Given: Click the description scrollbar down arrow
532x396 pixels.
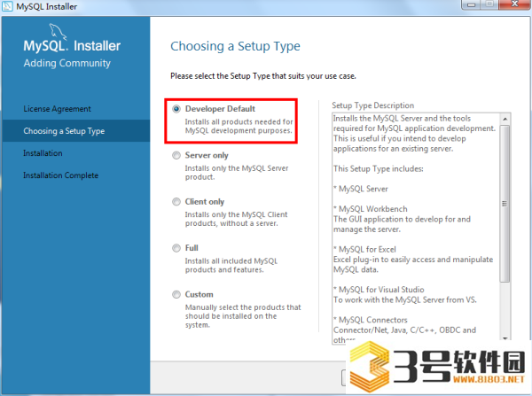Looking at the screenshot, I should coord(505,338).
